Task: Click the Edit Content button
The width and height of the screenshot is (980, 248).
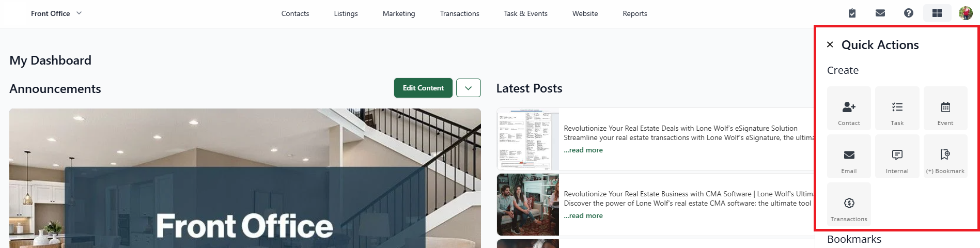Action: coord(423,88)
